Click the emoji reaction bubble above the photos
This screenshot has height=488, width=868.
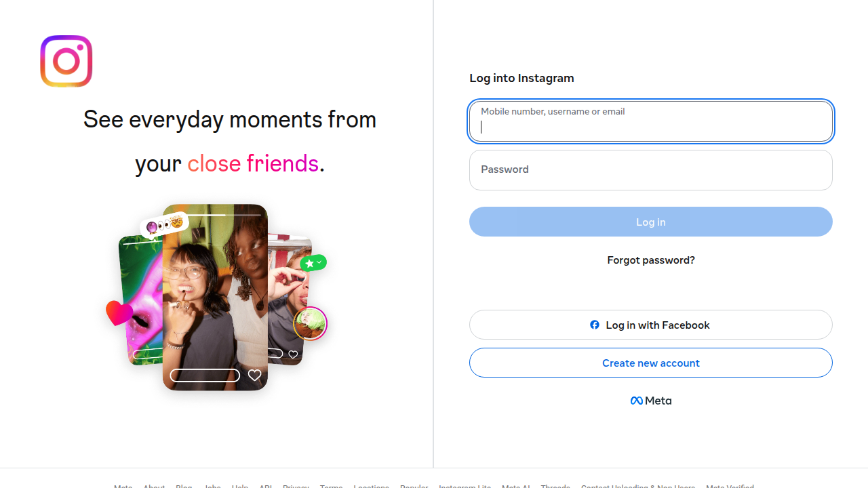tap(163, 224)
